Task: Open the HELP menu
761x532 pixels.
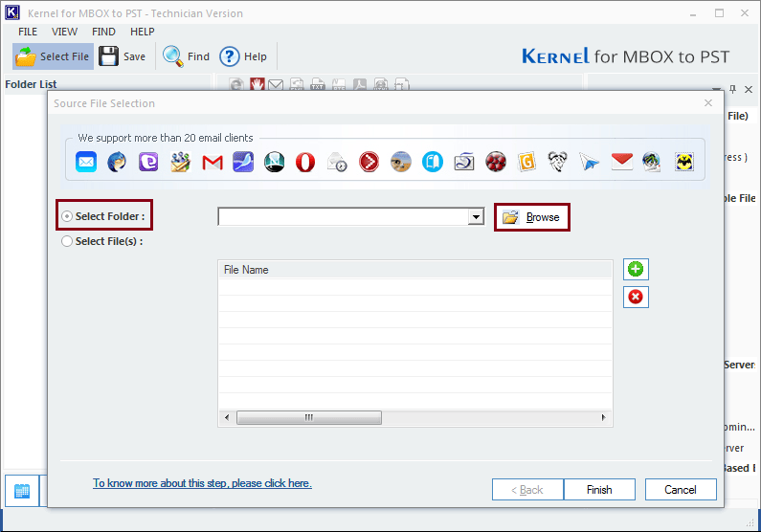Action: 143,32
